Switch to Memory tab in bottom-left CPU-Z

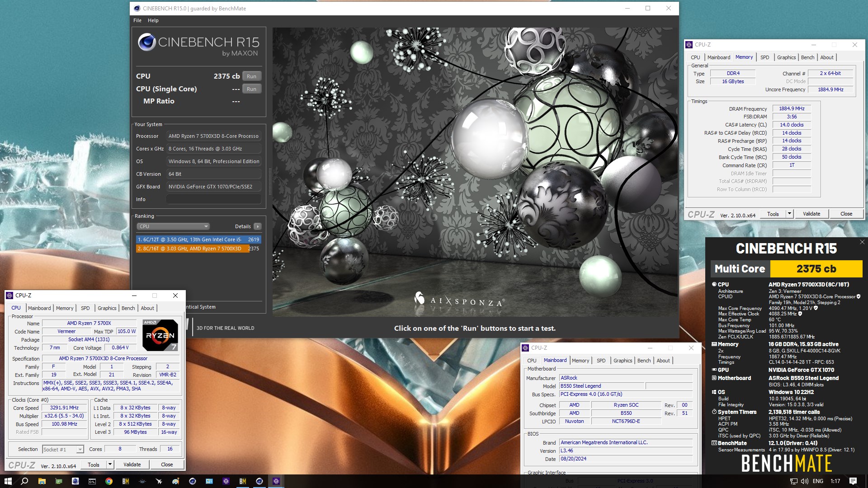[x=65, y=308]
